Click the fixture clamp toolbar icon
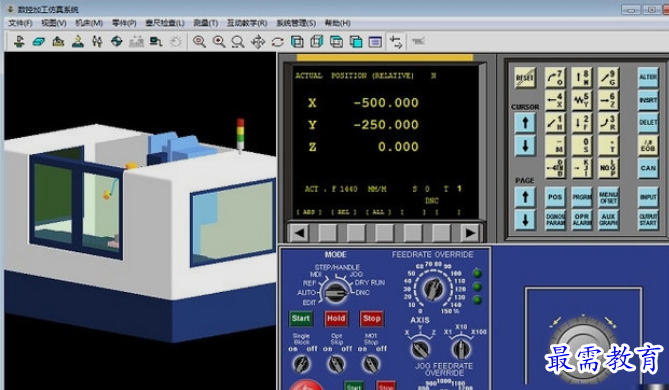The height and width of the screenshot is (390, 669). [x=58, y=41]
